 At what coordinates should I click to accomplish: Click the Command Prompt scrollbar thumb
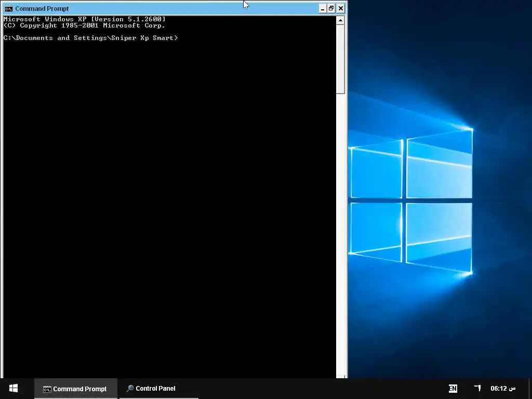coord(340,59)
